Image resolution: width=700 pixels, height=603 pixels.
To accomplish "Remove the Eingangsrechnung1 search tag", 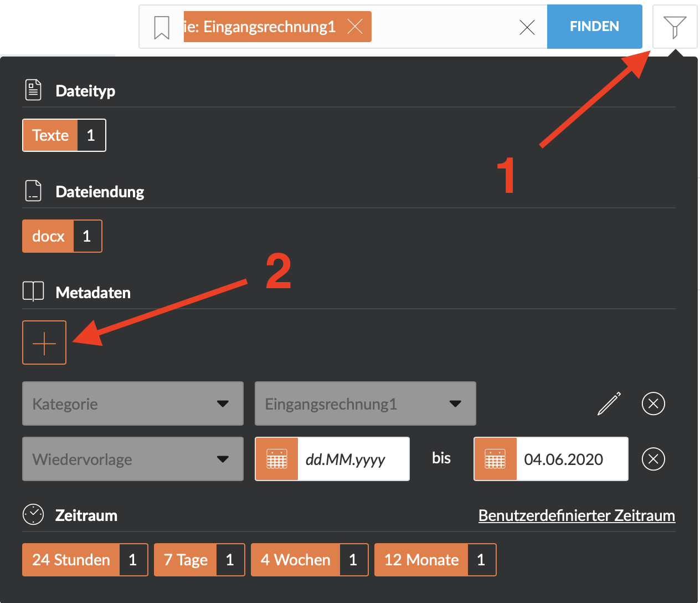I will pos(354,27).
